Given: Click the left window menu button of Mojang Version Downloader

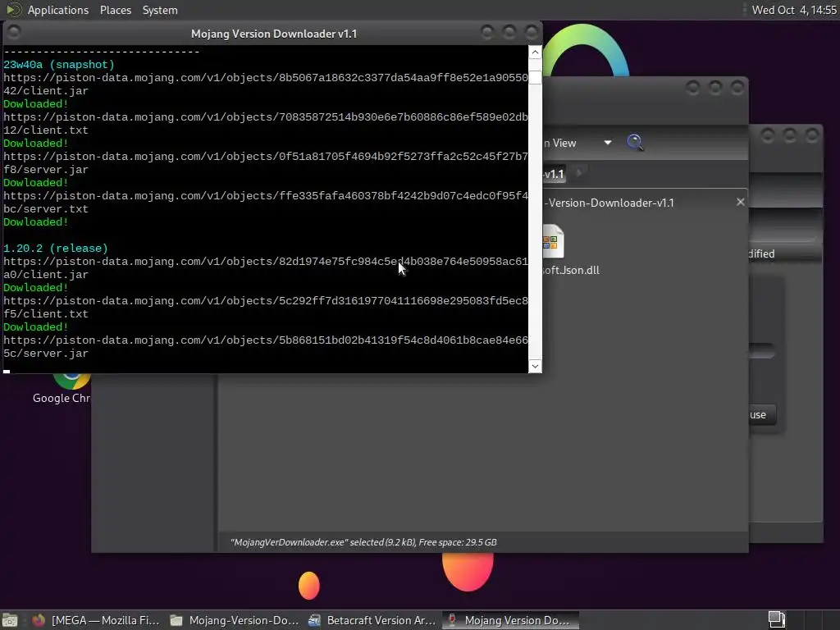Looking at the screenshot, I should click(x=14, y=33).
